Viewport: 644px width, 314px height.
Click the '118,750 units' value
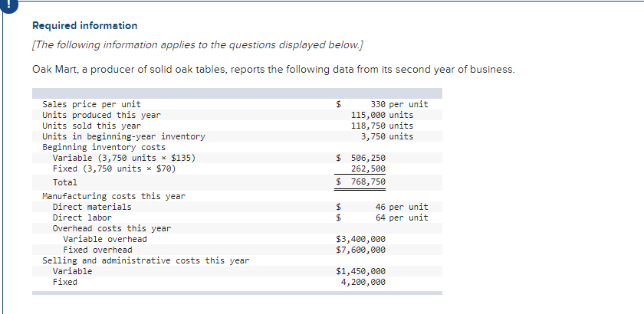(x=382, y=126)
